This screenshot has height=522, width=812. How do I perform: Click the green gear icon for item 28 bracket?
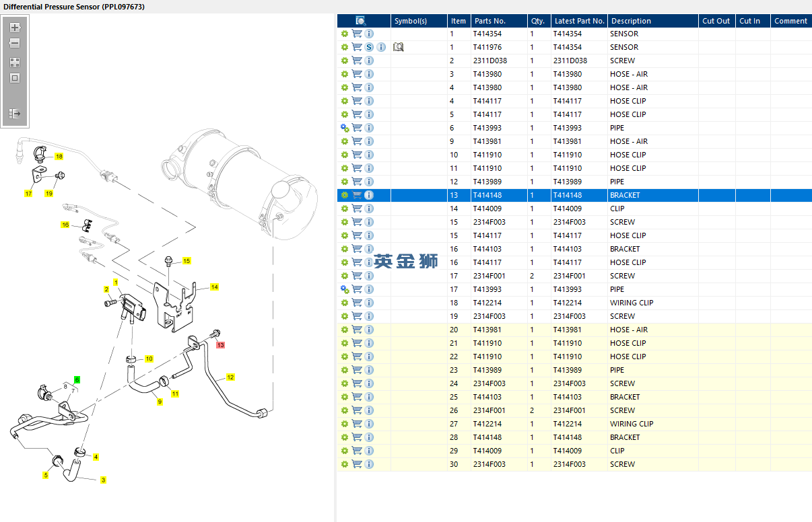345,437
